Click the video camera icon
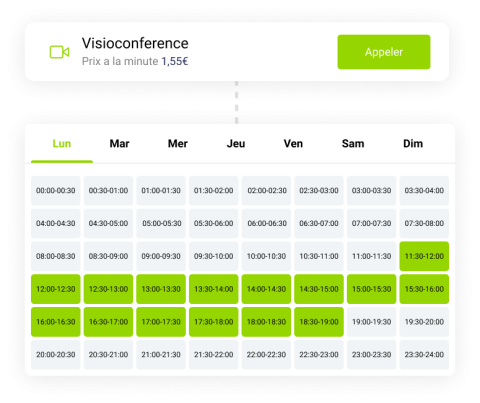480x403 pixels. point(59,52)
